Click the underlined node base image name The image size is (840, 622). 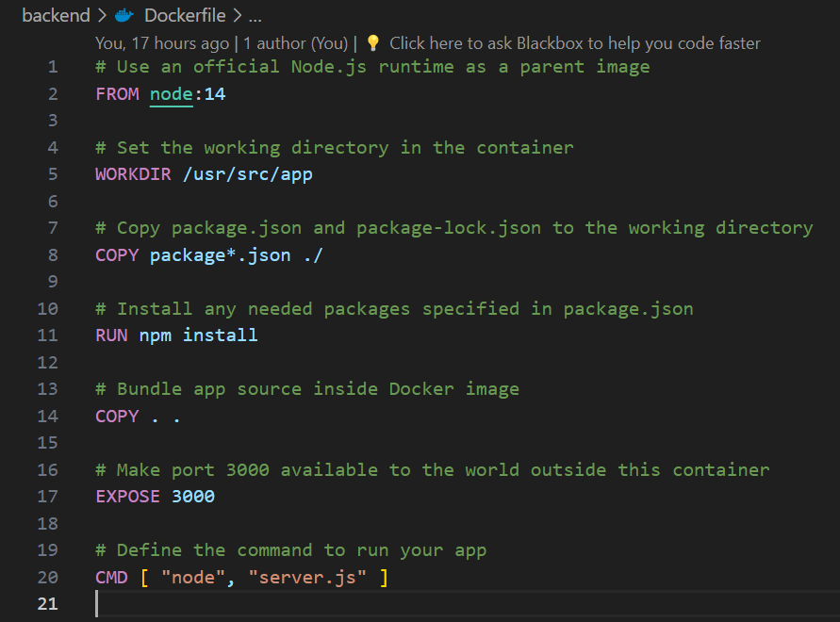point(170,93)
